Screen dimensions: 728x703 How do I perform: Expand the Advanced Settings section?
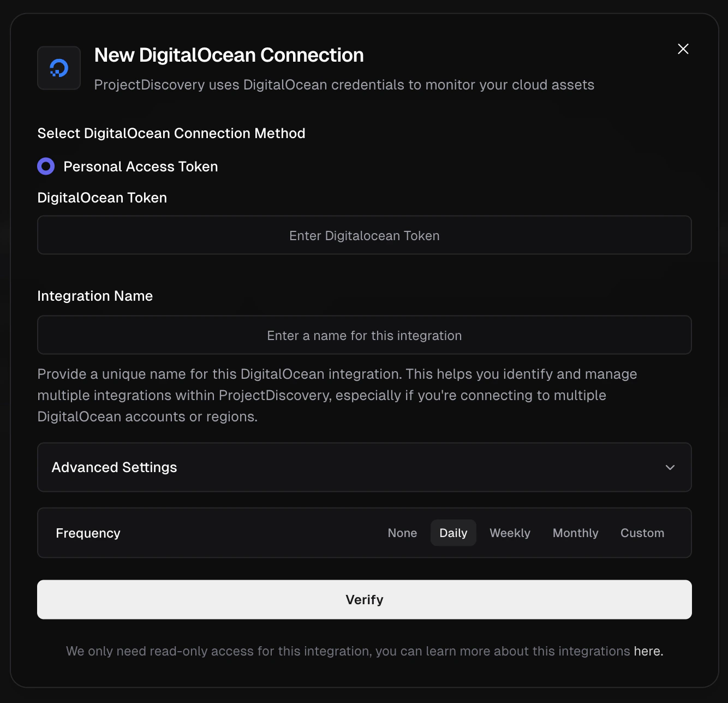coord(364,467)
